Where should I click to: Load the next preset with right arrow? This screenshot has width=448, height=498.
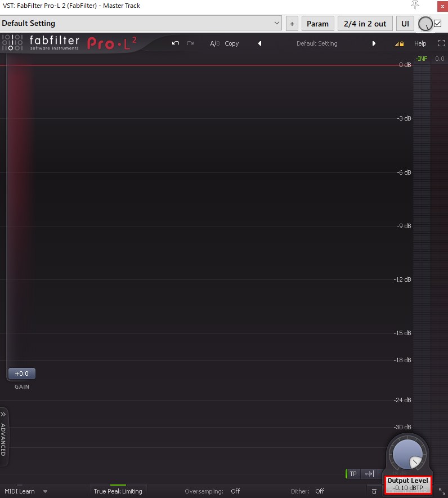click(374, 43)
